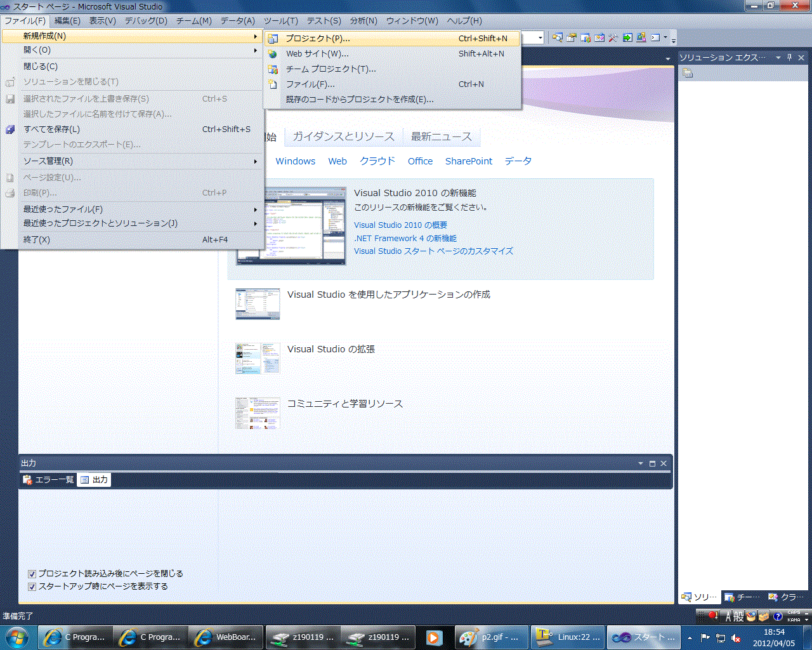Screen dimensions: 812x650
Task: Switch to the 最新ニュース tab
Action: (441, 136)
